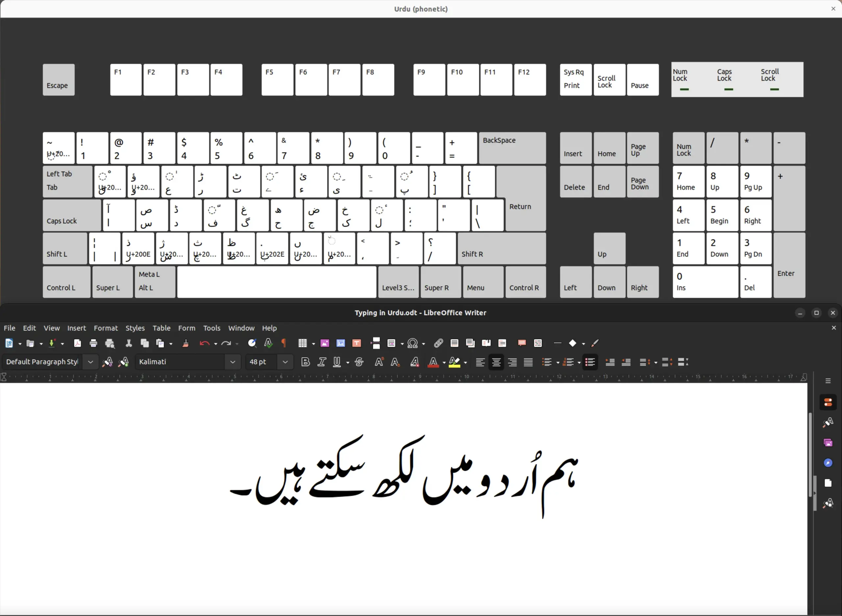The image size is (842, 616).
Task: Open the Format menu
Action: pos(105,328)
